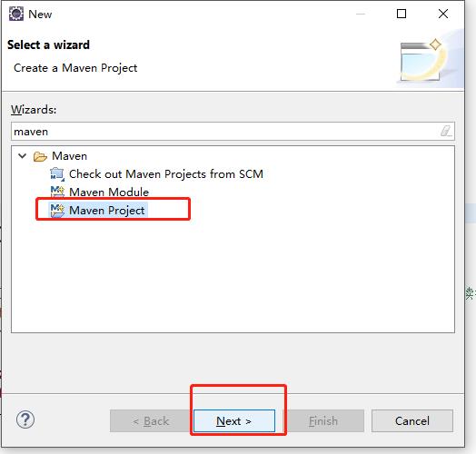Close the New wizard dialog
Screen dimensions: 476x454
[x=443, y=14]
